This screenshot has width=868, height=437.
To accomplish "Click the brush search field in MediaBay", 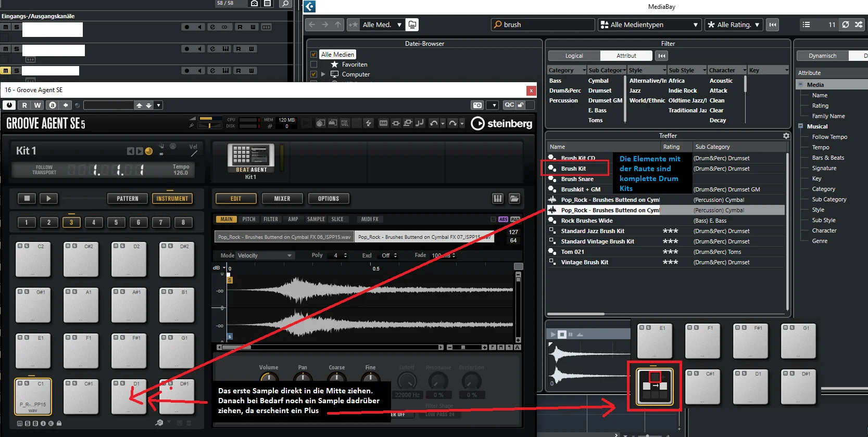I will (543, 24).
